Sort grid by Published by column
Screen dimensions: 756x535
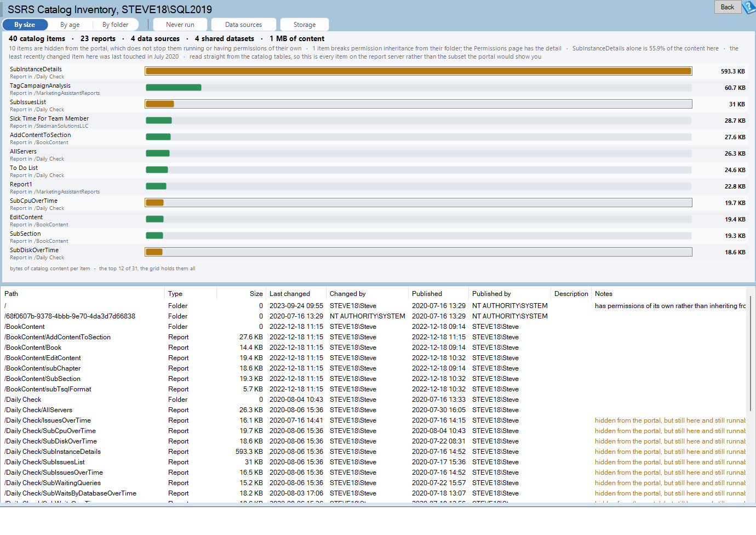point(509,294)
